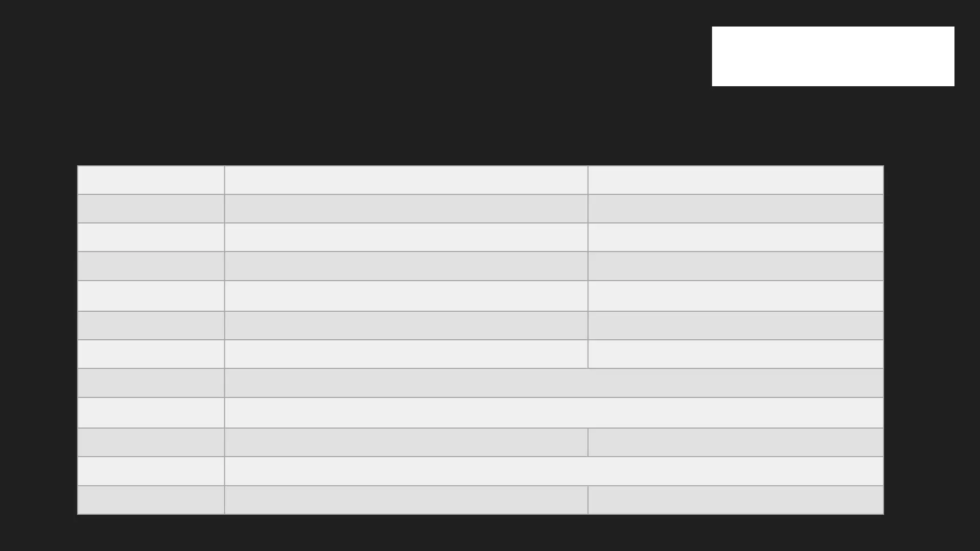980x551 pixels.
Task: Select the merged wide cell in the eleventh row
Action: tap(554, 471)
